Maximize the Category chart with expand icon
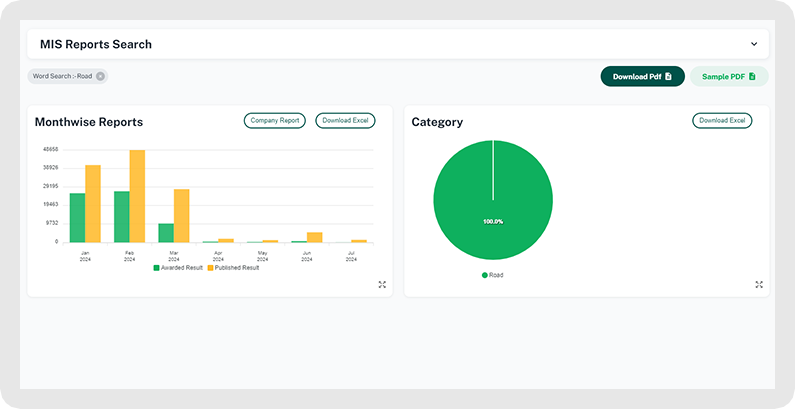The width and height of the screenshot is (795, 409). pyautogui.click(x=759, y=285)
